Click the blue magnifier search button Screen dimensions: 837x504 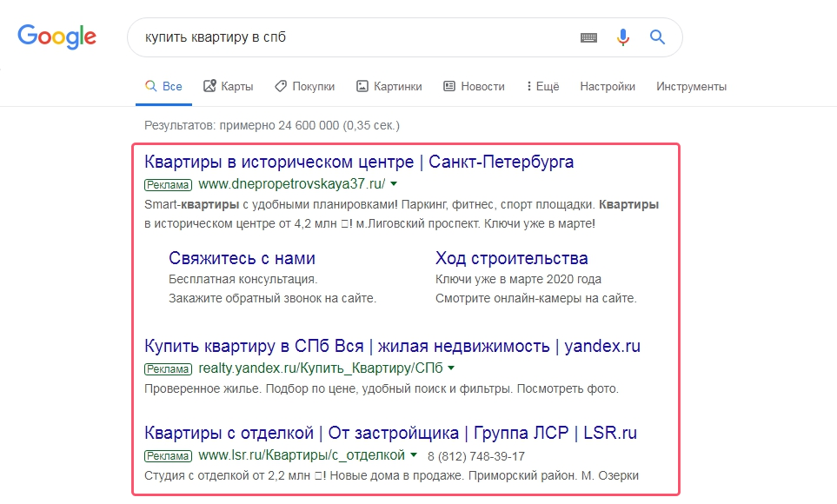[657, 37]
